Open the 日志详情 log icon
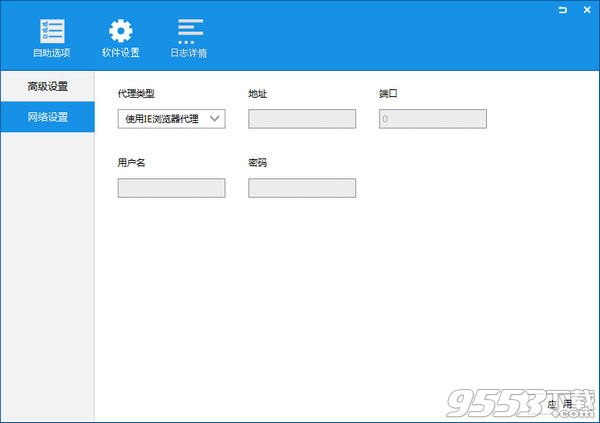The height and width of the screenshot is (423, 600). tap(190, 29)
